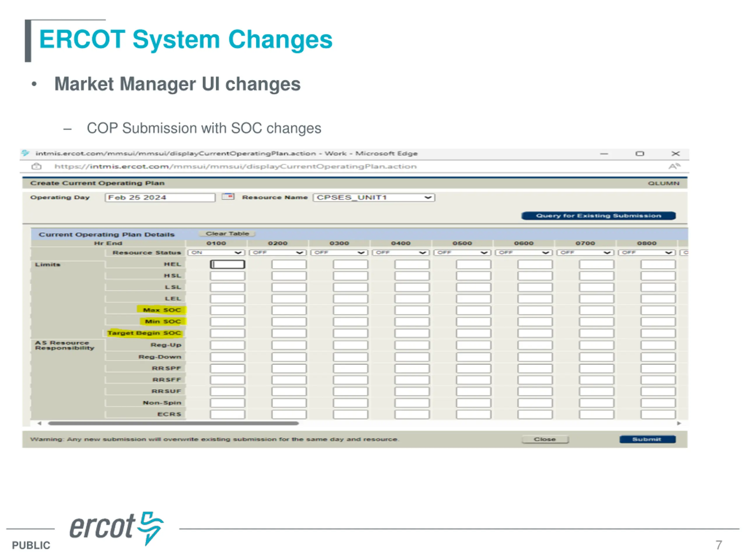Image resolution: width=747 pixels, height=560 pixels.
Task: Open Resource Status dropdown for hour 0400
Action: [401, 253]
